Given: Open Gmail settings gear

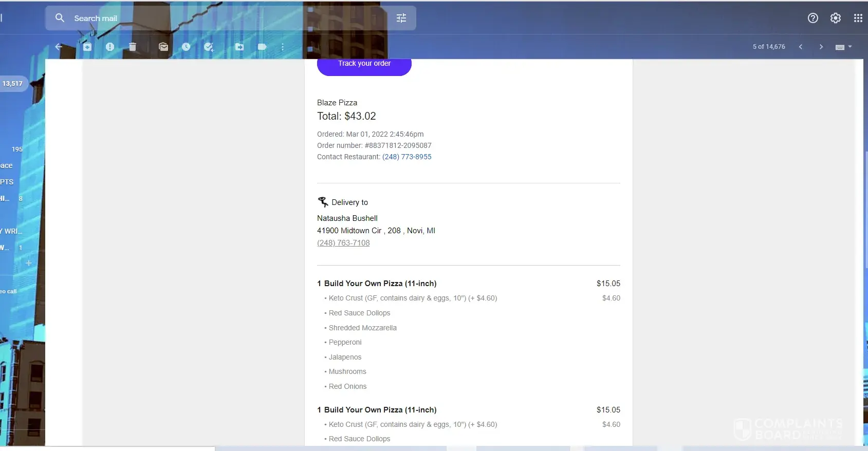Looking at the screenshot, I should coord(836,18).
